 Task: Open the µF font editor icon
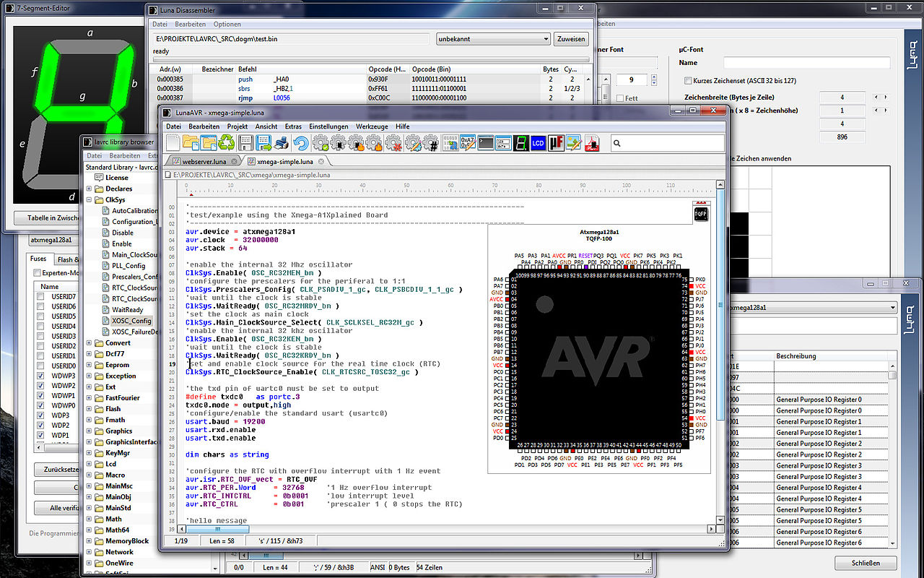[x=555, y=142]
